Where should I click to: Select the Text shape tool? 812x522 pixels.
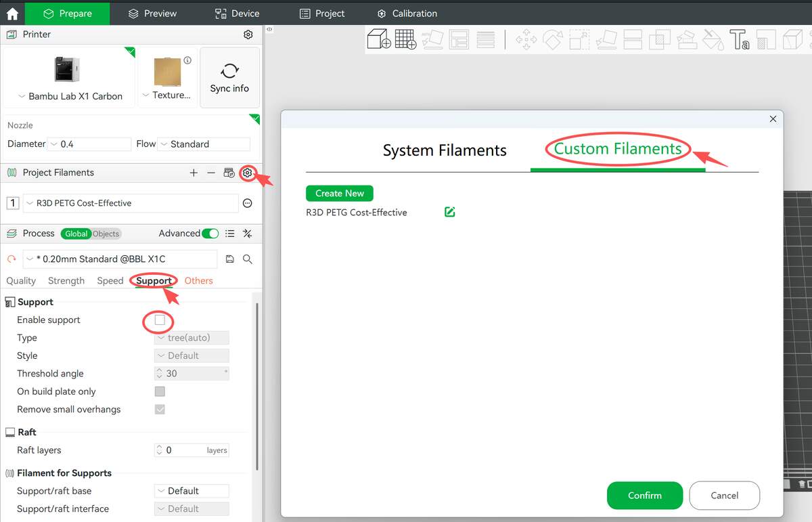point(739,39)
